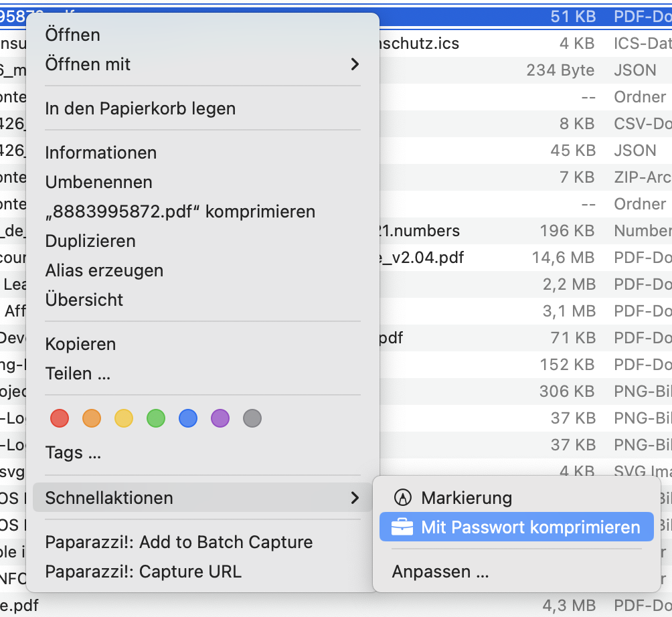Assign the purple tag color
This screenshot has height=617, width=672.
click(x=220, y=419)
